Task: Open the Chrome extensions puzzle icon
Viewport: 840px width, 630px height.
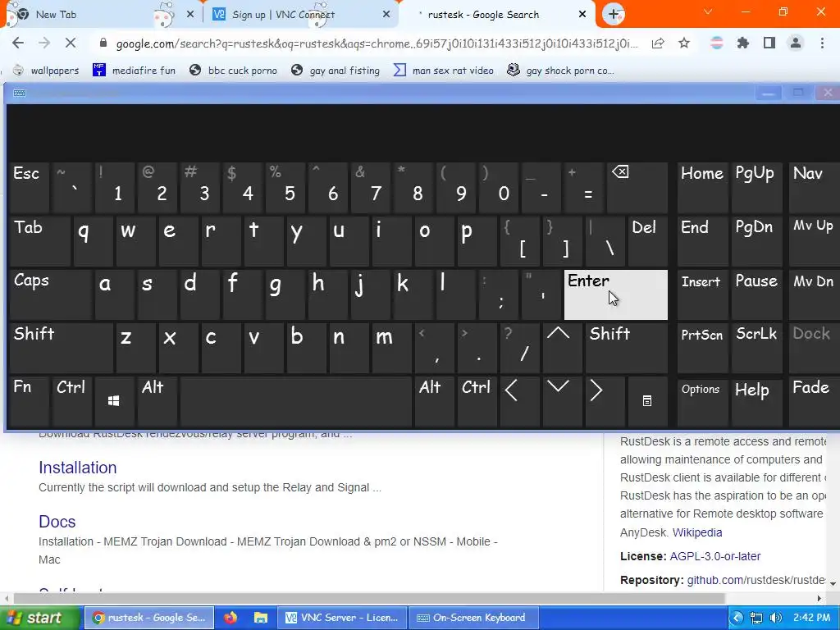Action: tap(743, 43)
